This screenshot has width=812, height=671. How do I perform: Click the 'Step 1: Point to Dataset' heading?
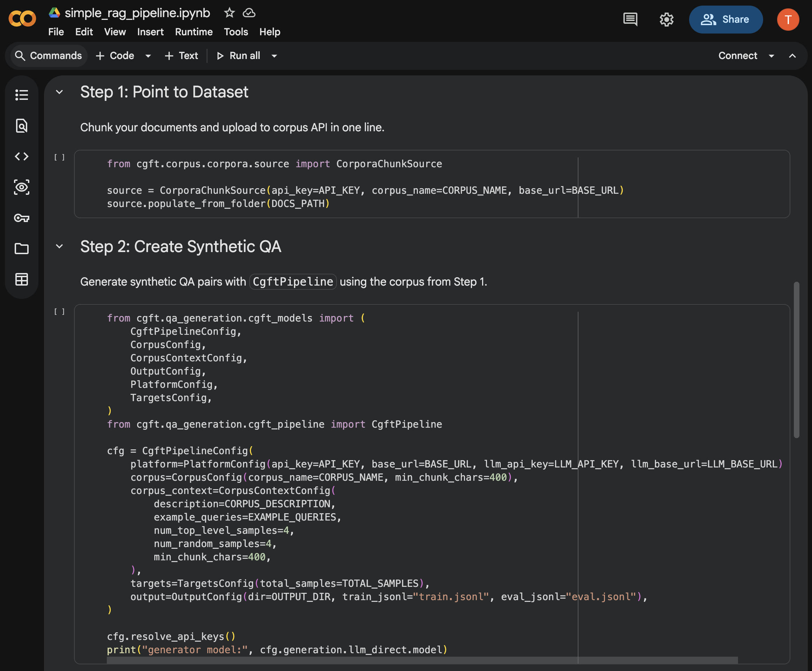tap(164, 92)
